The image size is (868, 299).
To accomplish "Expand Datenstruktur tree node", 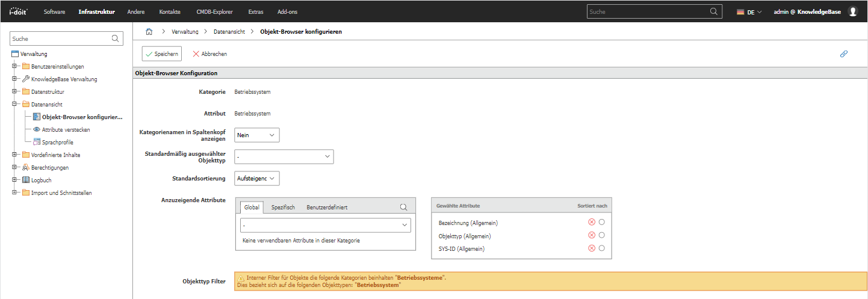I will click(14, 91).
